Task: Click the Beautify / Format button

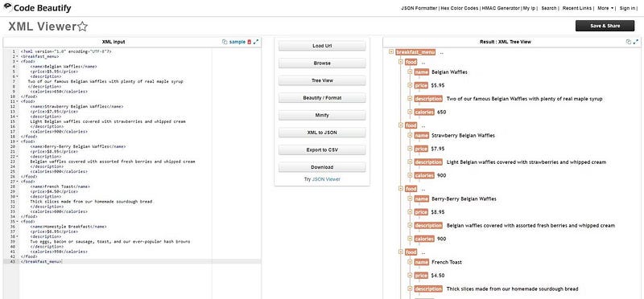Action: pyautogui.click(x=322, y=98)
